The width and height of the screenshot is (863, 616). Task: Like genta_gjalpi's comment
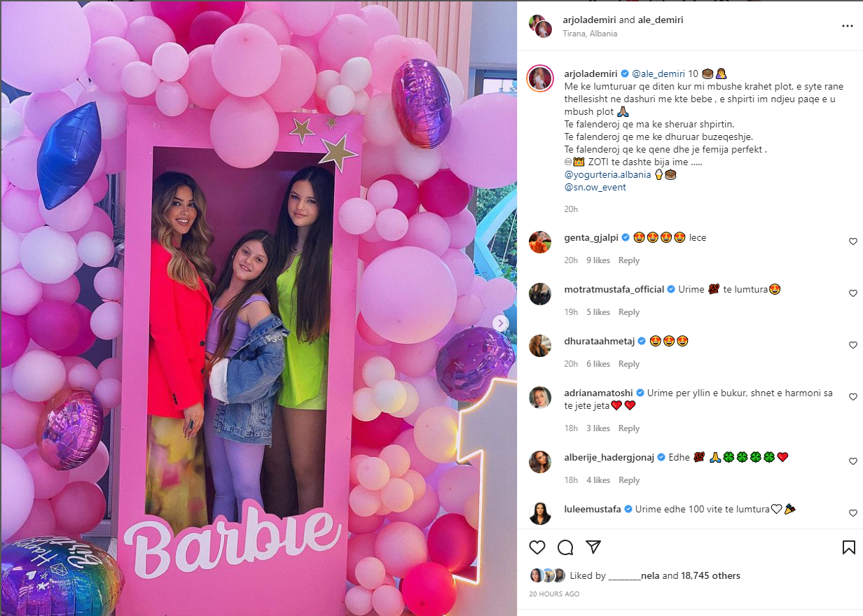tap(852, 241)
